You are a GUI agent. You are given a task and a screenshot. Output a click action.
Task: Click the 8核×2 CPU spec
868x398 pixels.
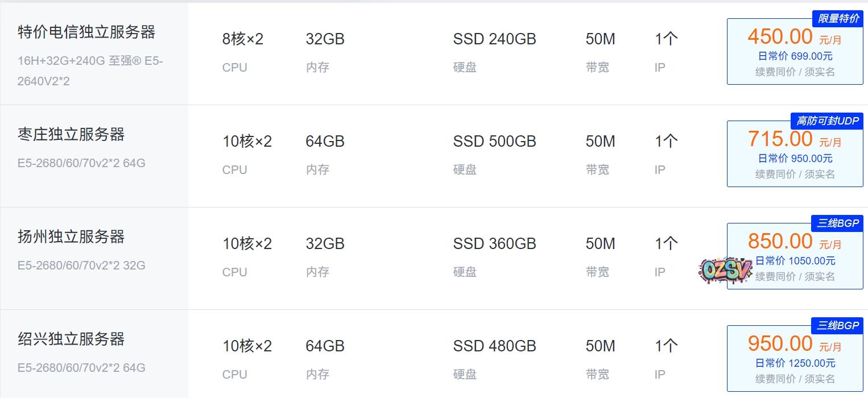tap(243, 39)
